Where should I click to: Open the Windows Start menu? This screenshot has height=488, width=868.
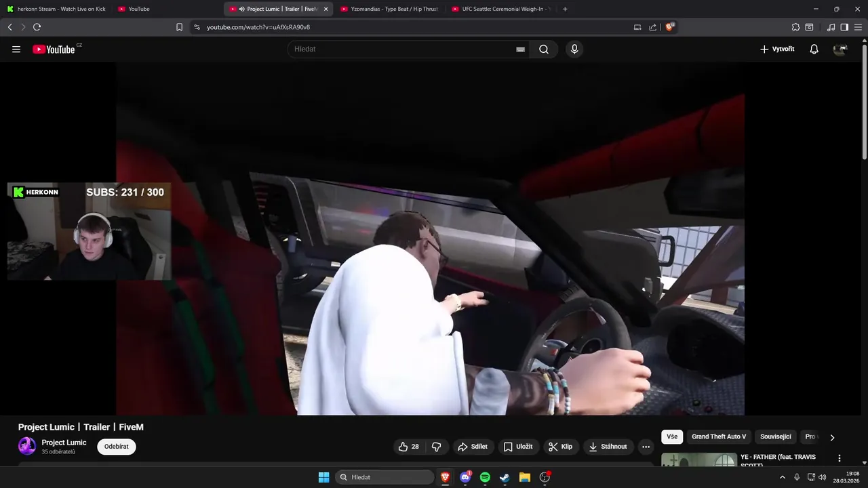point(323,477)
